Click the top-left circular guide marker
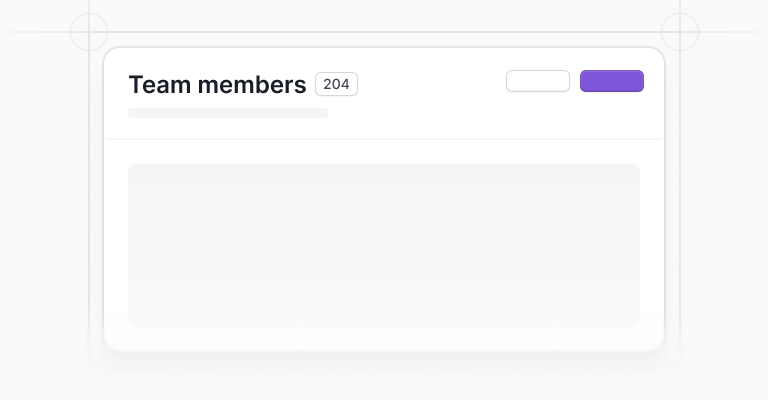The width and height of the screenshot is (768, 400). [x=89, y=32]
